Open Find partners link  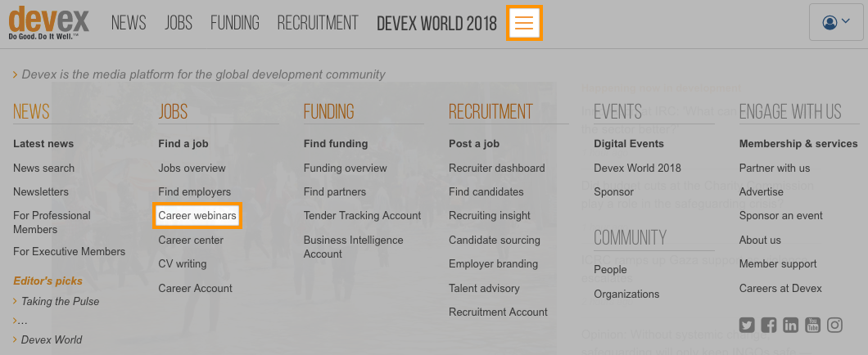tap(334, 192)
